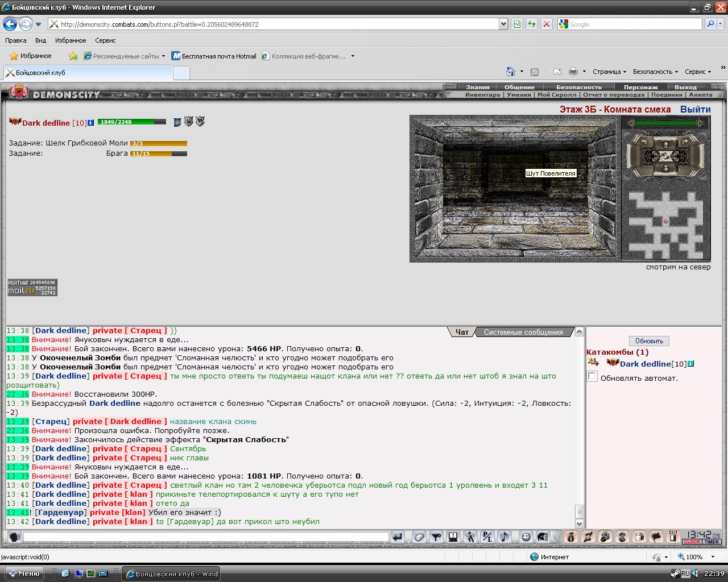Click the IE Refresh button
The width and height of the screenshot is (728, 582).
tap(531, 24)
